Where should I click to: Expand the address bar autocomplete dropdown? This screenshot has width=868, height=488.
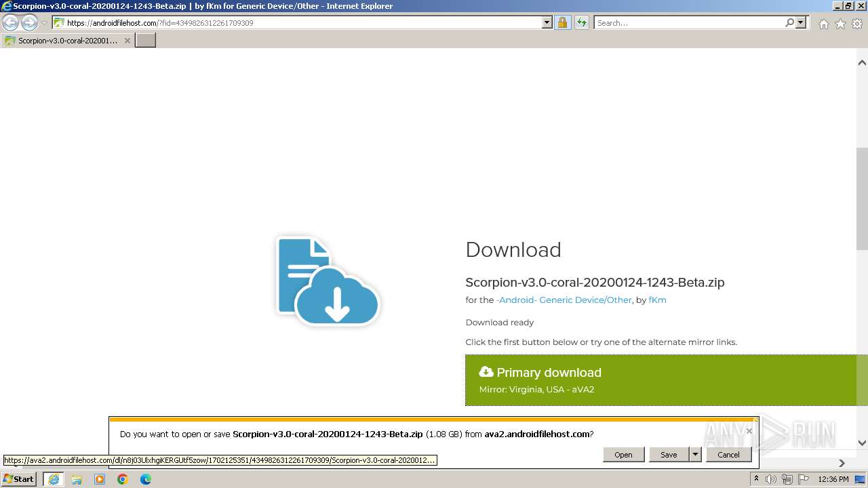[x=547, y=22]
